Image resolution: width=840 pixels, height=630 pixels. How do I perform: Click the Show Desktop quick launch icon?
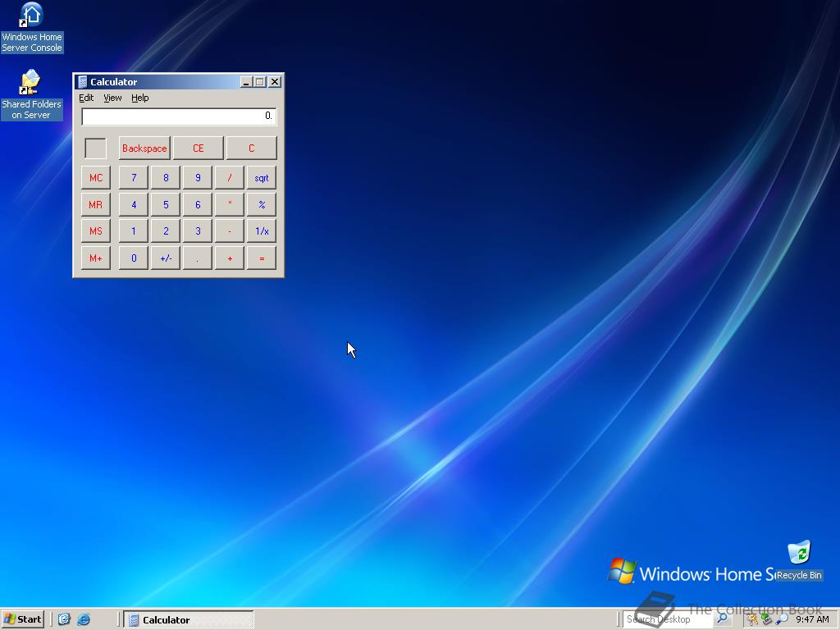pyautogui.click(x=64, y=619)
